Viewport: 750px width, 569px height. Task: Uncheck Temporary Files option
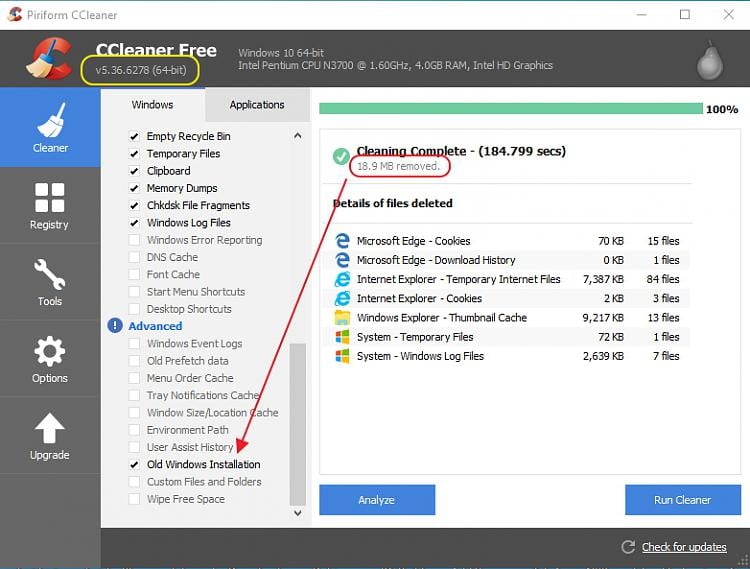[x=134, y=153]
